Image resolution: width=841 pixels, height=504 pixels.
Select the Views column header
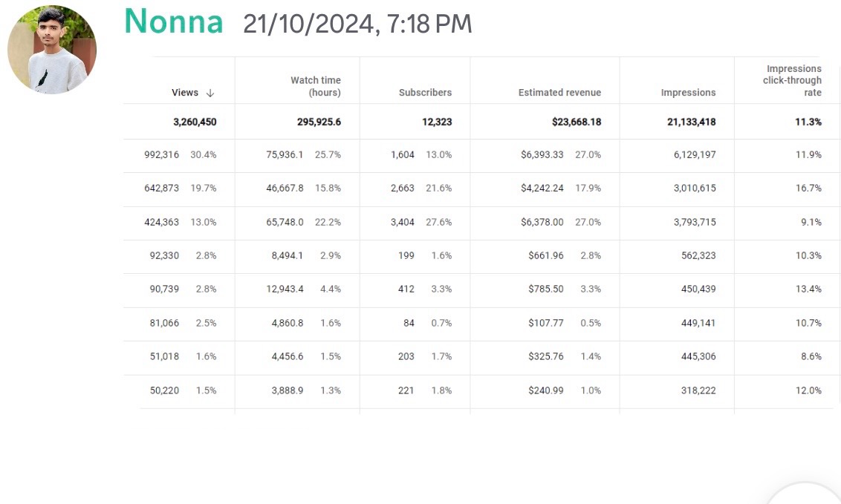185,93
